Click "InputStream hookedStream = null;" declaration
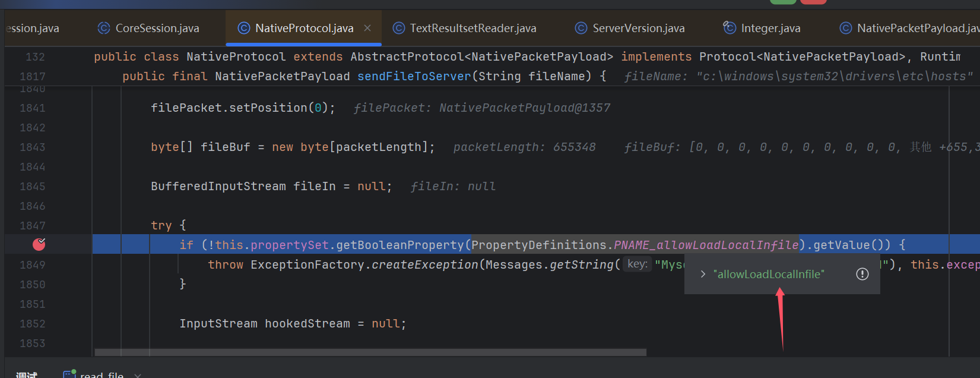Image resolution: width=980 pixels, height=378 pixels. click(x=293, y=324)
